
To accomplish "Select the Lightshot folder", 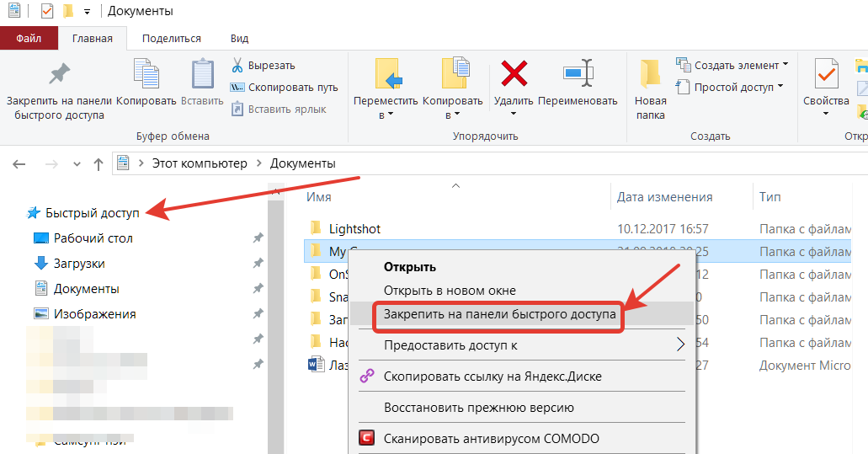I will pyautogui.click(x=354, y=228).
